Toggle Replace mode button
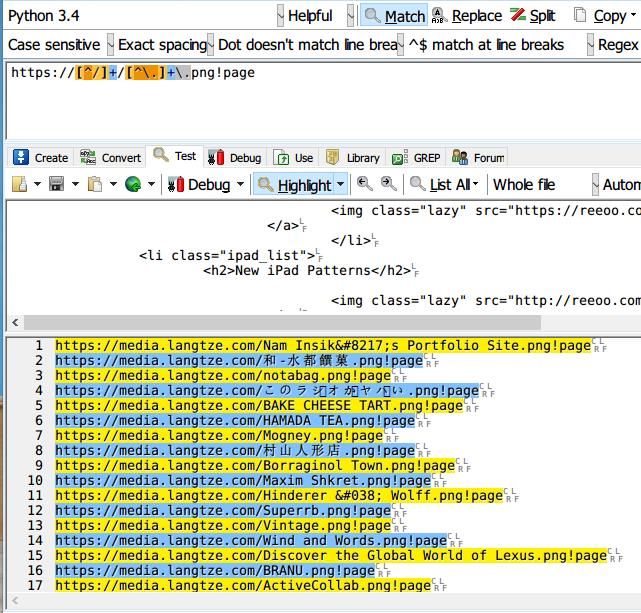Viewport: 641px width, 613px height. tap(467, 16)
